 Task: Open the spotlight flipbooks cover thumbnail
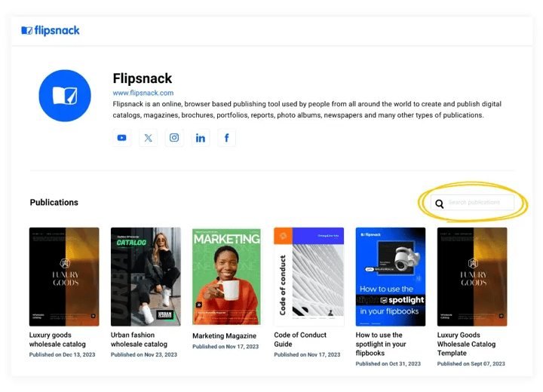click(x=391, y=277)
